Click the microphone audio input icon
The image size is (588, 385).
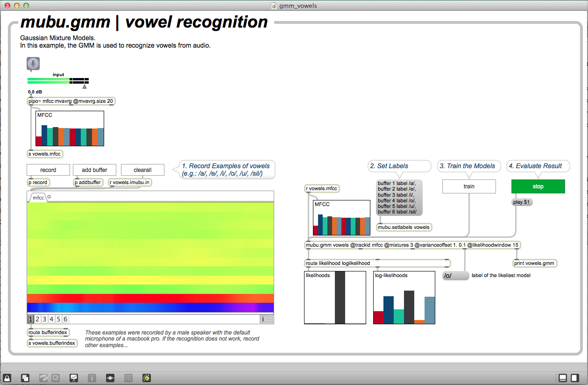[33, 64]
